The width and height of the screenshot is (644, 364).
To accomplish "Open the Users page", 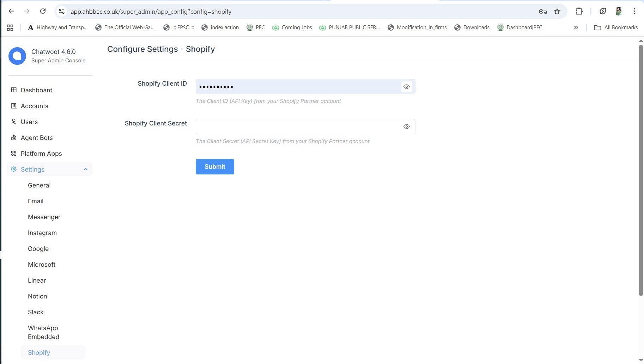I will coord(29,122).
